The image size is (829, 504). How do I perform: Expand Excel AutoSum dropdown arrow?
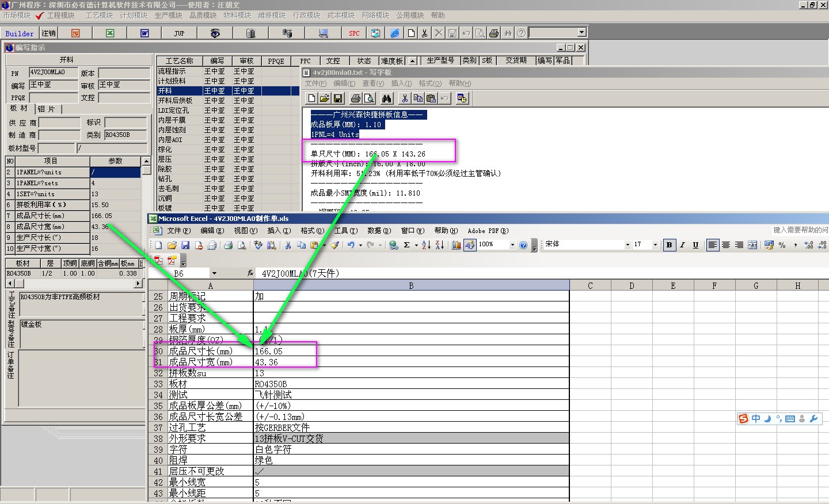click(x=416, y=245)
